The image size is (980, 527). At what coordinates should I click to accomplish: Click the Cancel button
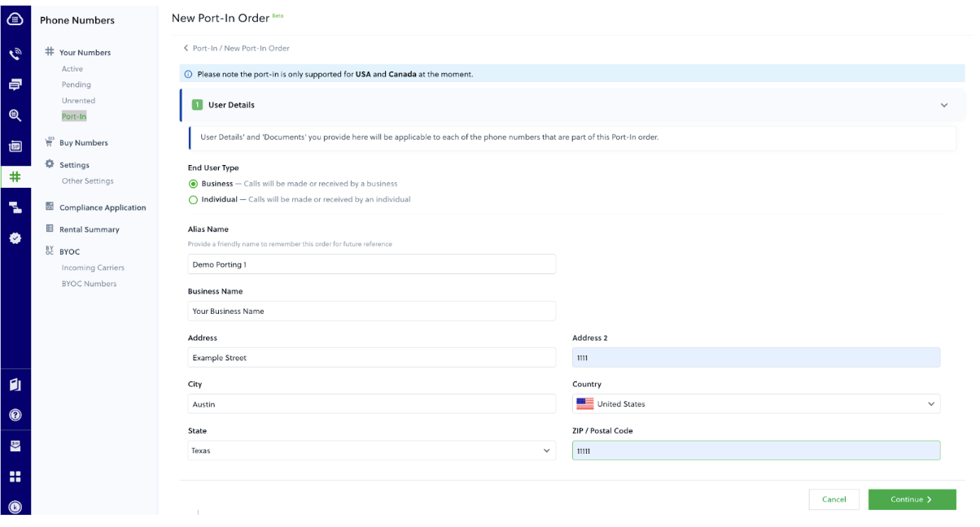834,499
